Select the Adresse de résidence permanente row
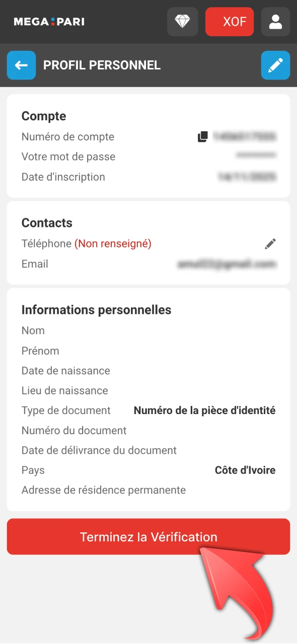This screenshot has height=644, width=297. point(103,490)
